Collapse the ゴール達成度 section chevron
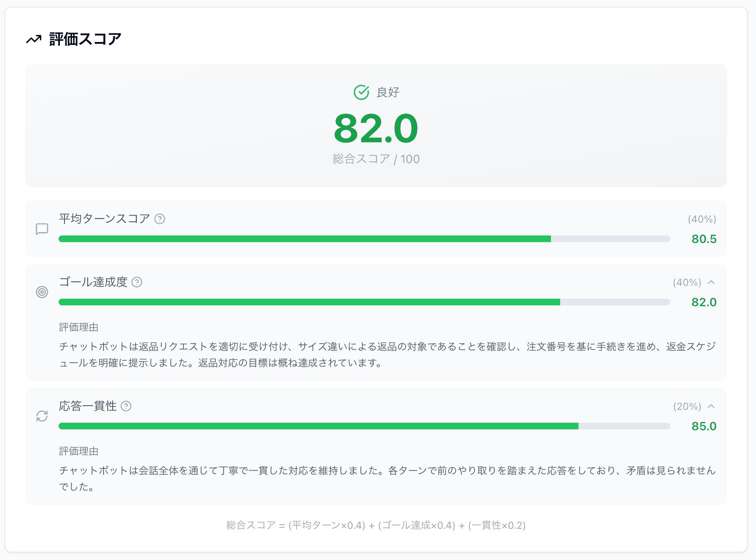The height and width of the screenshot is (560, 756). [712, 282]
